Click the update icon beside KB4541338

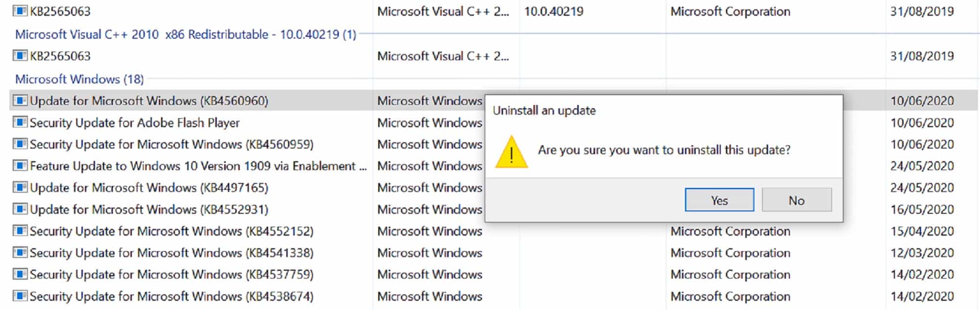[x=21, y=253]
